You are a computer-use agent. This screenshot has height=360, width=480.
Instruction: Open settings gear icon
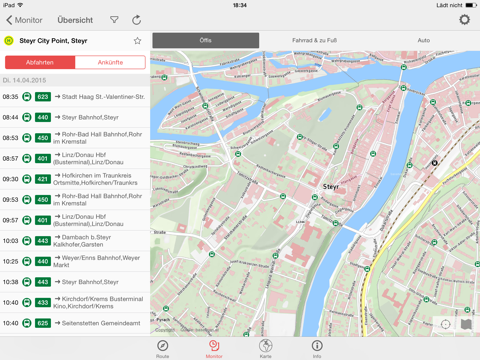tap(464, 20)
